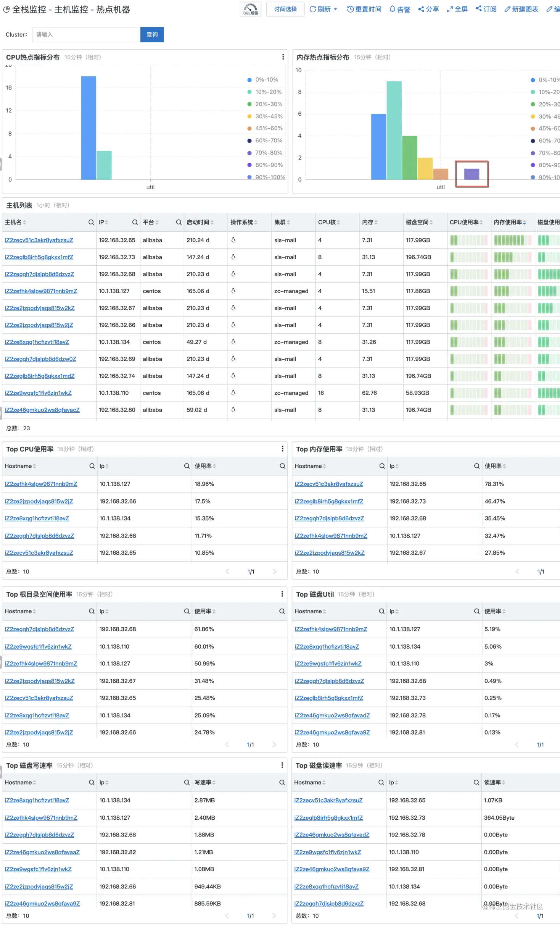Open host iZ2zeglb8irh5g8gkxx1mfZ in host list
560x927 pixels.
click(x=39, y=257)
